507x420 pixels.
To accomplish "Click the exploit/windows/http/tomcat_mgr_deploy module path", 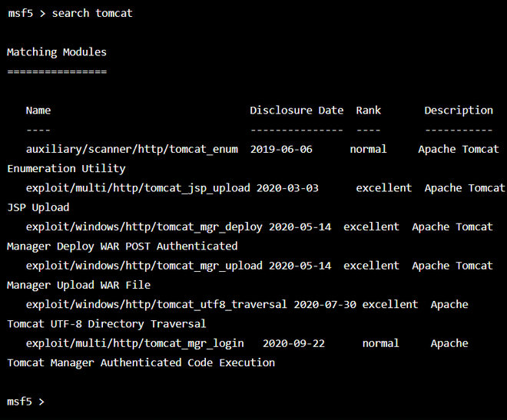I will click(144, 227).
